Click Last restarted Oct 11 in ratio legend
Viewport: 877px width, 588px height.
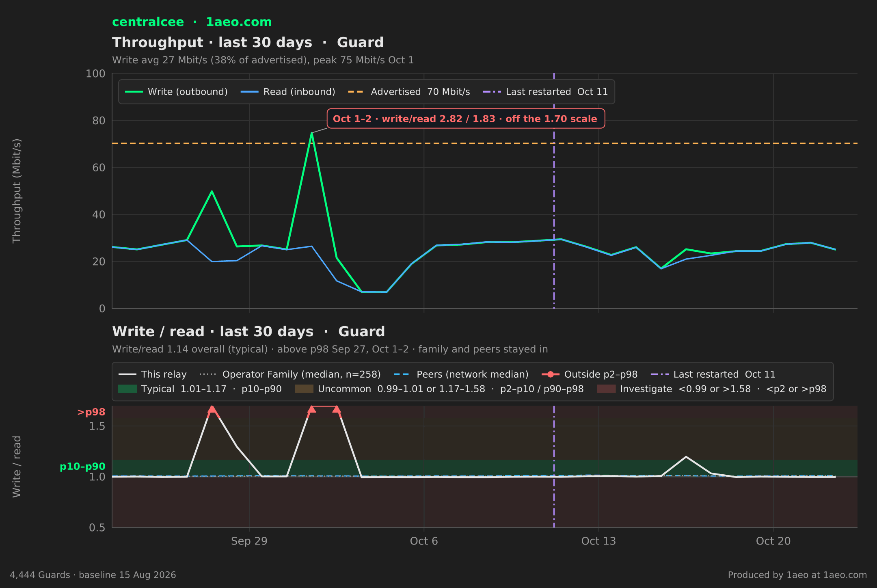(713, 374)
